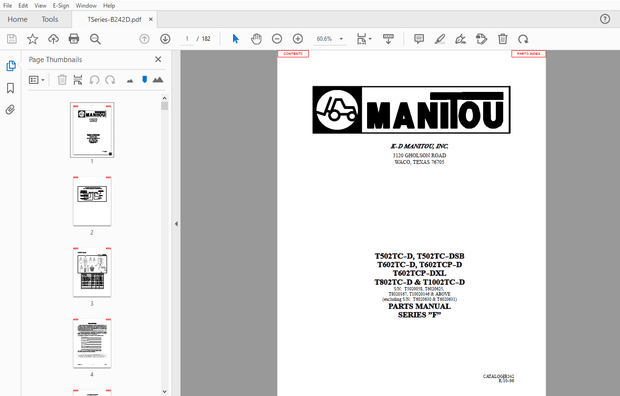Rotate page counterclockwise in the thumbnails panel
Image resolution: width=620 pixels, height=396 pixels.
(x=94, y=80)
